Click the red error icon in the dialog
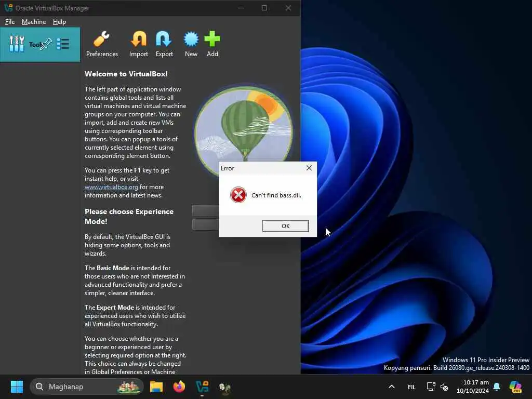This screenshot has width=532, height=399. pyautogui.click(x=238, y=195)
